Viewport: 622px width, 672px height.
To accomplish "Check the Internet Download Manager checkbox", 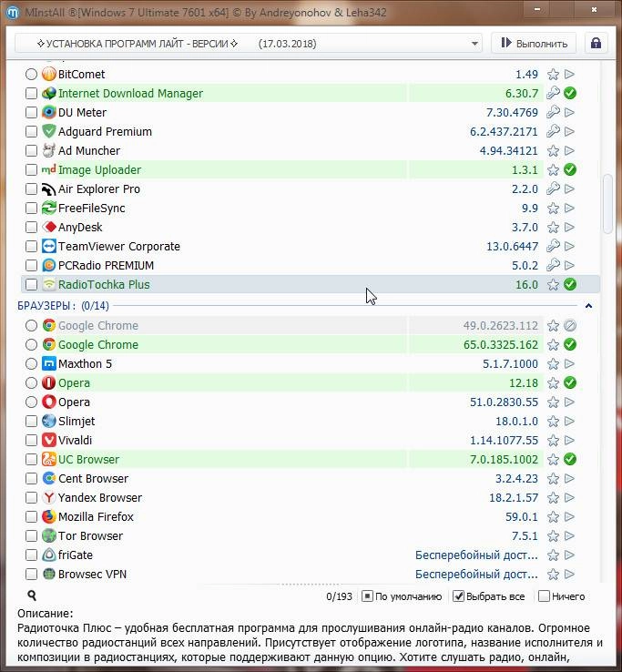I will point(31,93).
